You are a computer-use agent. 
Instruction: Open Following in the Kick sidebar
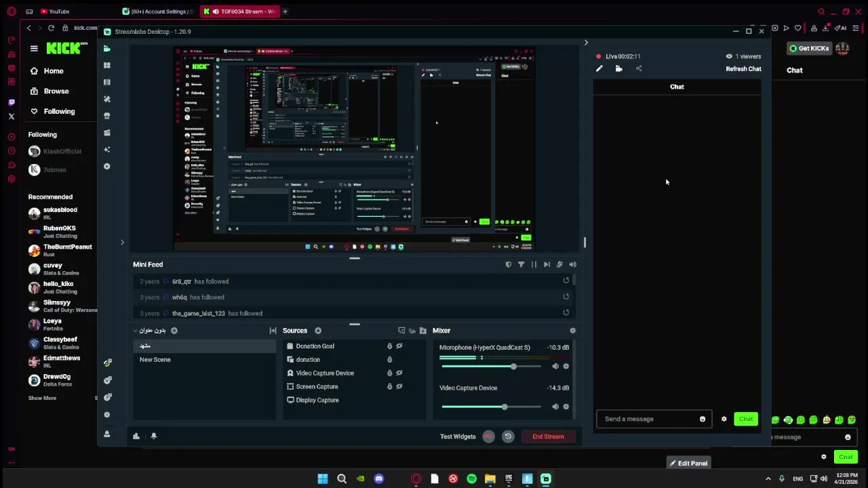click(52, 111)
